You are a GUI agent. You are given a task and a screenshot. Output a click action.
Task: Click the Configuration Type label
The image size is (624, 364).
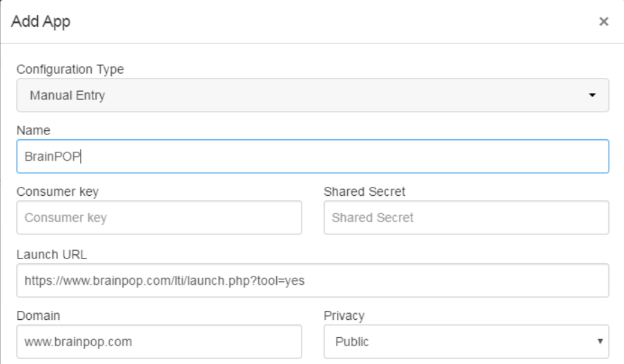pos(70,69)
